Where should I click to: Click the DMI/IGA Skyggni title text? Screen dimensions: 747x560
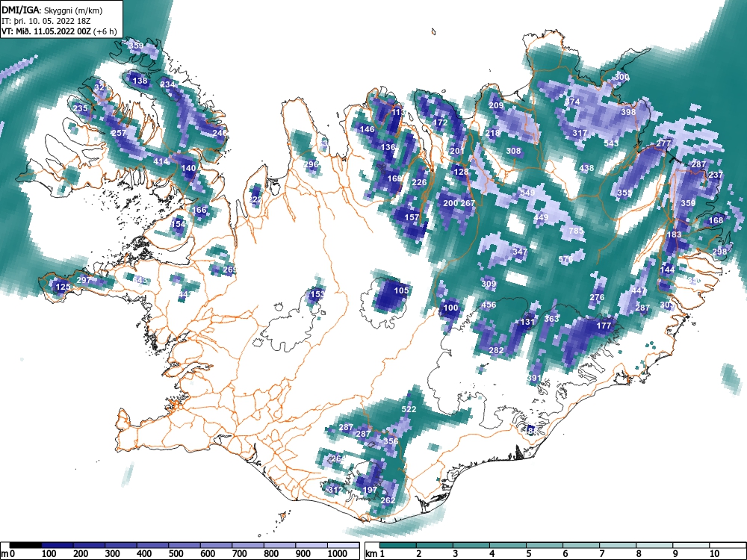[52, 10]
